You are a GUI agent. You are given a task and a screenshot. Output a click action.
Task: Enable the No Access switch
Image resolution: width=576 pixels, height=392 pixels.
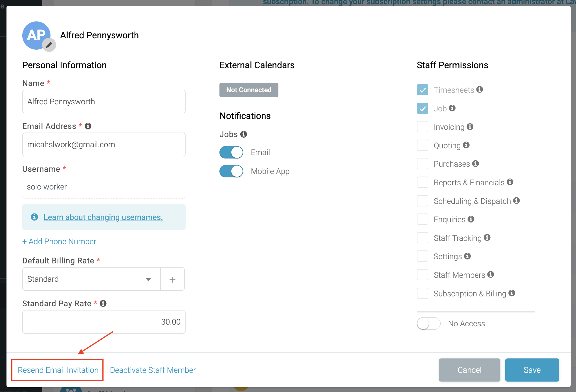(429, 323)
